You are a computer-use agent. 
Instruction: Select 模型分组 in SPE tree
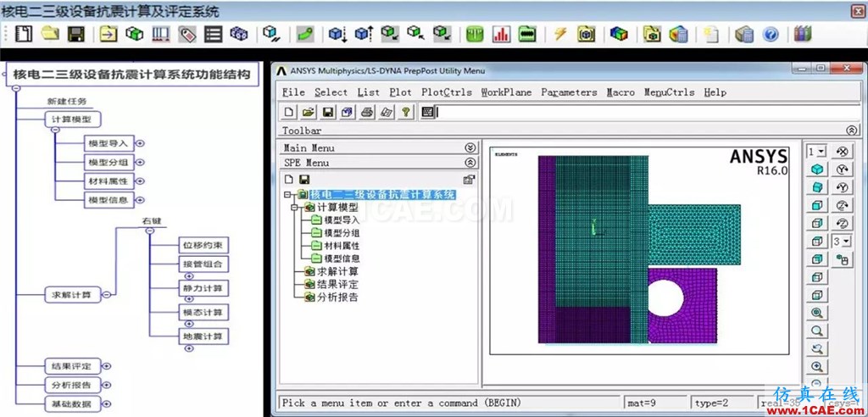coord(342,233)
